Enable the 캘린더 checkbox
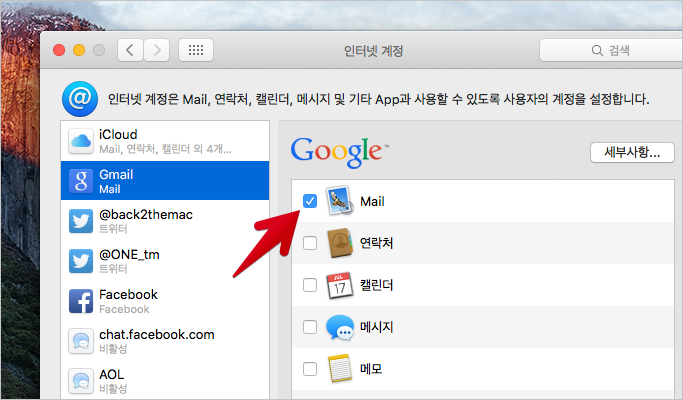This screenshot has height=400, width=683. 310,285
